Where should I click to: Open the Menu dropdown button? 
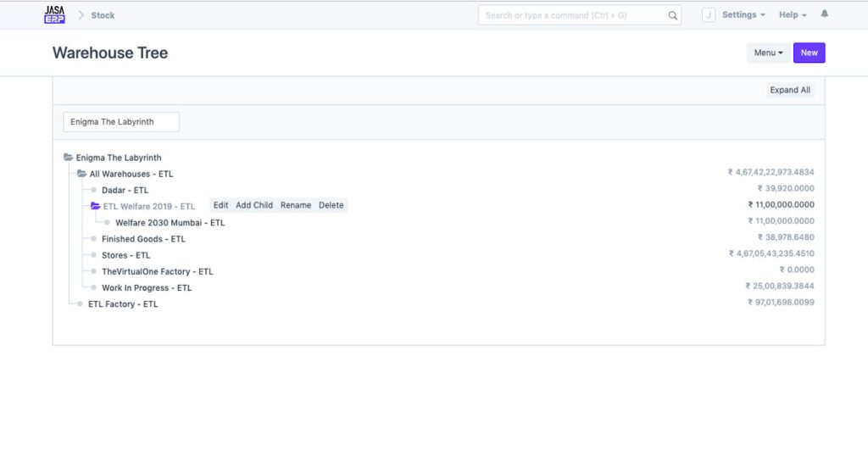(768, 53)
